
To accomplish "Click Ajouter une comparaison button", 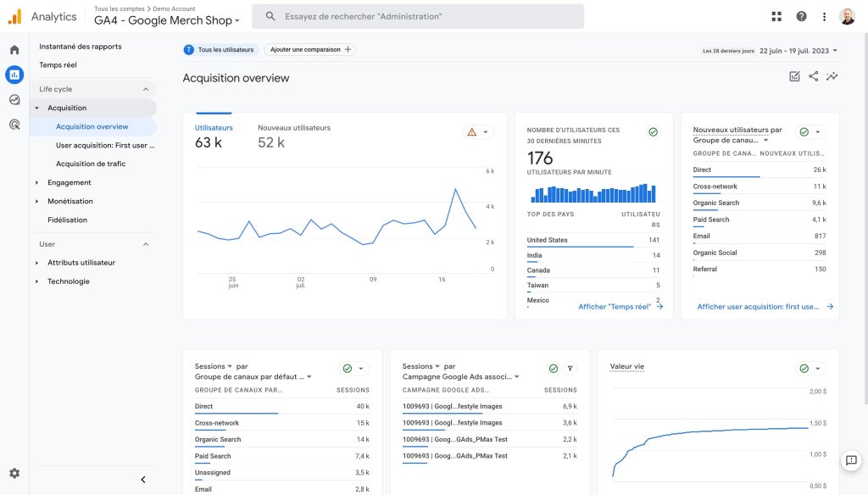I will pyautogui.click(x=309, y=49).
